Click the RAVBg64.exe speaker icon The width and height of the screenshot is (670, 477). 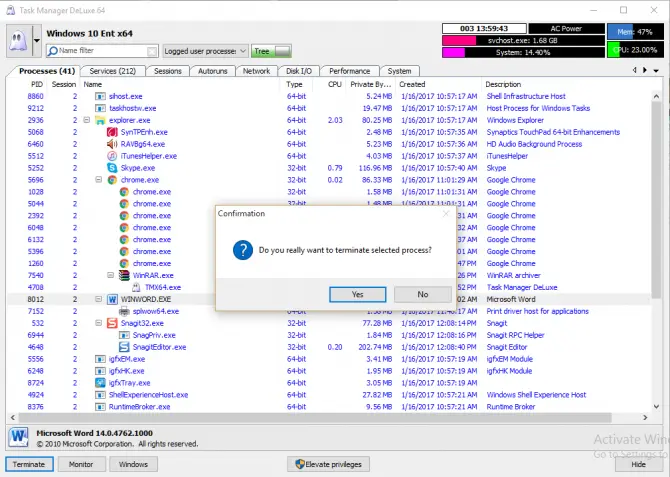coord(112,144)
